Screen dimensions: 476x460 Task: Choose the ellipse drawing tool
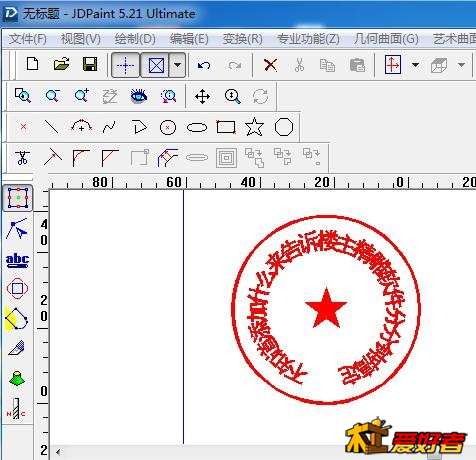pos(197,127)
